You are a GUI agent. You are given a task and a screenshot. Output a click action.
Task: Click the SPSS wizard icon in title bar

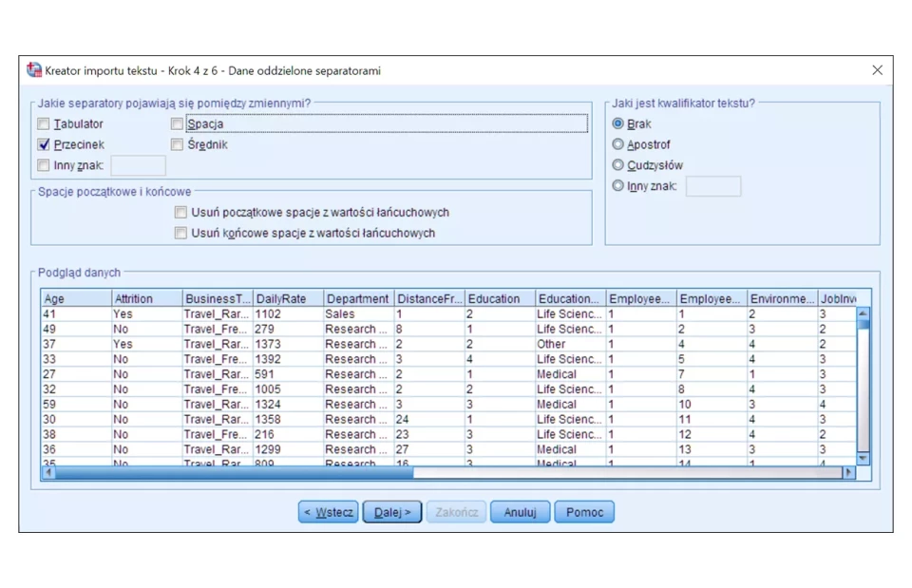34,70
